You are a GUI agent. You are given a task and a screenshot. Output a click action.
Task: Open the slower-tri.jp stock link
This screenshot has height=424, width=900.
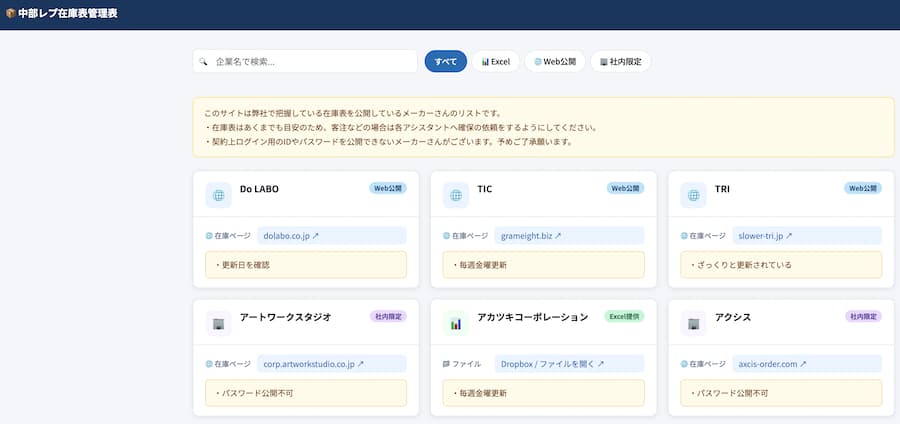807,236
